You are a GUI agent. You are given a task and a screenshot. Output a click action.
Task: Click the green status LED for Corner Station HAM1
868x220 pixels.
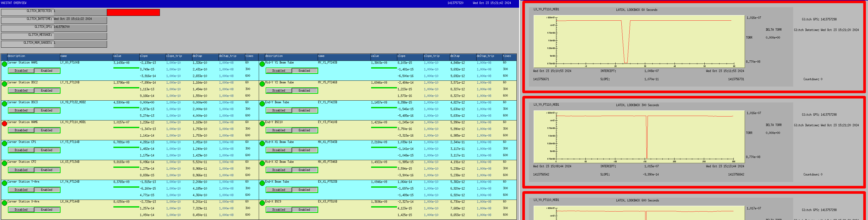point(4,64)
